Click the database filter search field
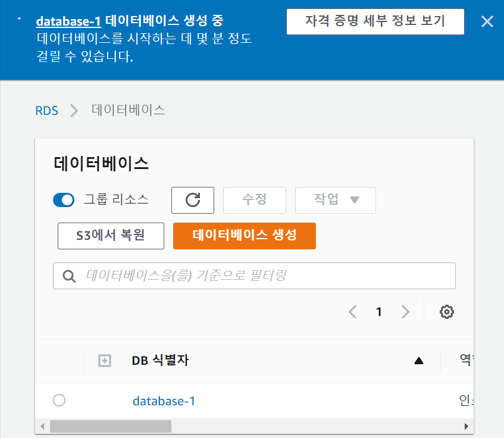Viewport: 504px width, 438px height. click(x=262, y=276)
